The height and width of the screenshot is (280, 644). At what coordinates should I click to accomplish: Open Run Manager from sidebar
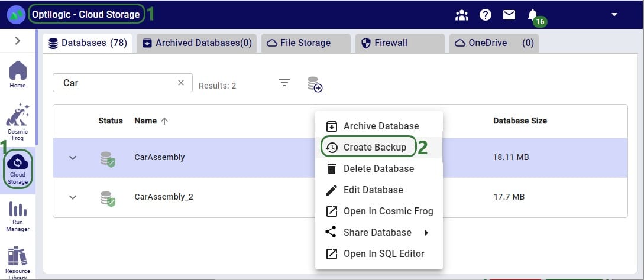coord(18,217)
